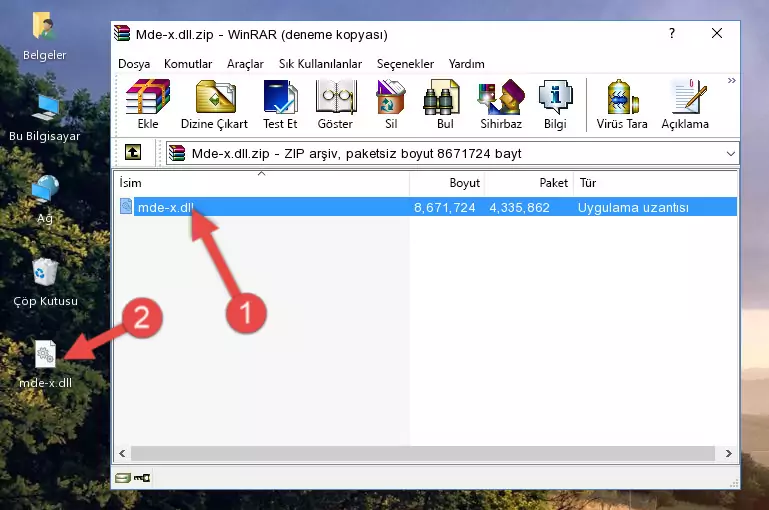
Task: Open the Açıklama comment tool
Action: tap(685, 104)
